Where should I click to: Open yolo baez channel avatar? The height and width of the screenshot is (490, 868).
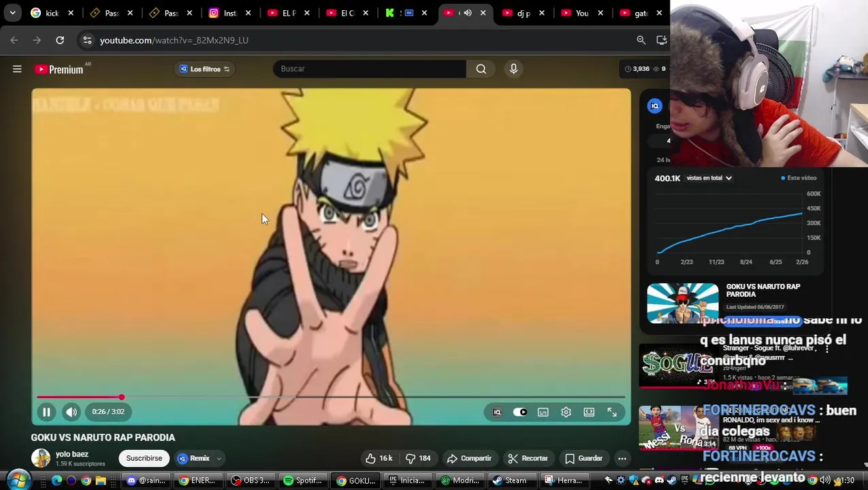coord(41,458)
